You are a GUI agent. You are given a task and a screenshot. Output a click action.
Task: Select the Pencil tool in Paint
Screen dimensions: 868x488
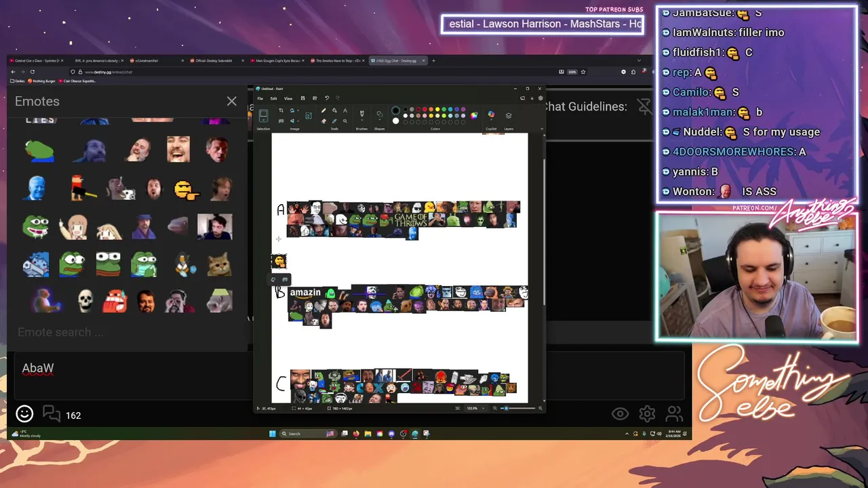[x=323, y=110]
